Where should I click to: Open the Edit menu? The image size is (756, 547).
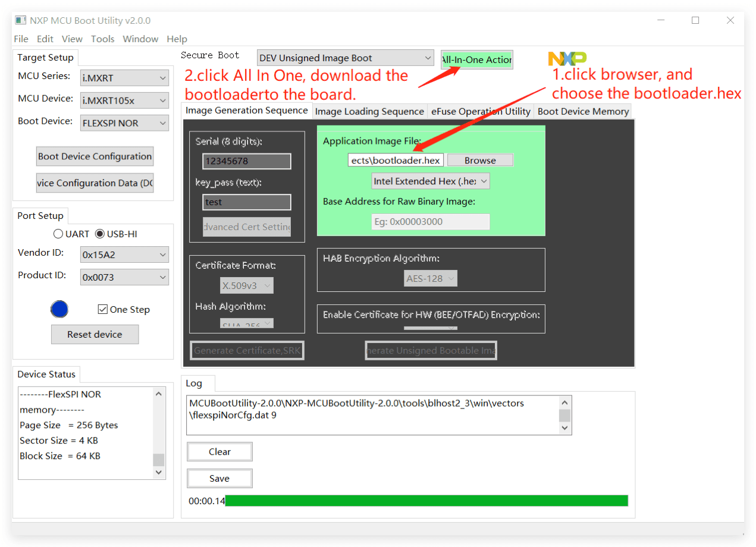pos(45,39)
